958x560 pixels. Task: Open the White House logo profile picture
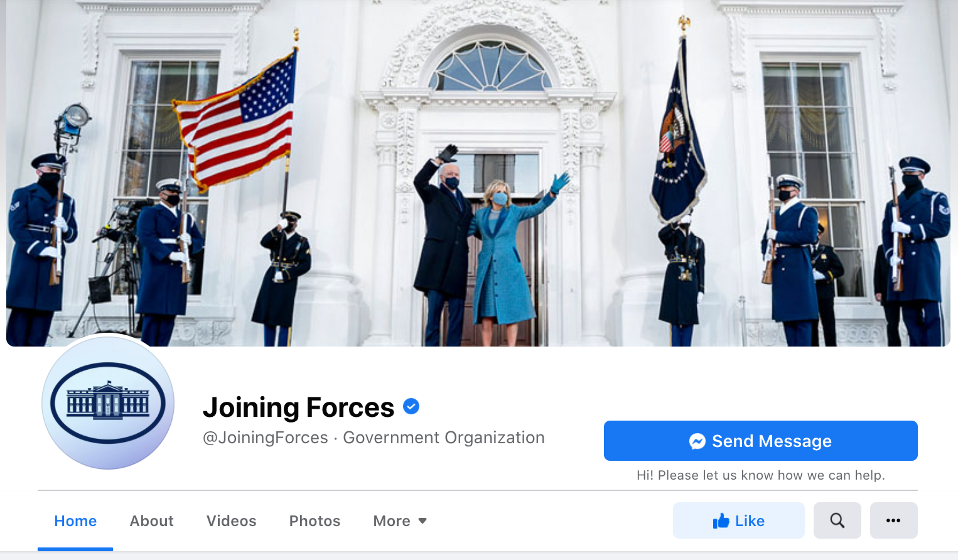108,403
